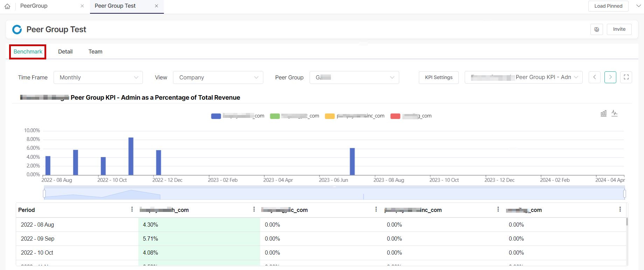644x270 pixels.
Task: Close the Peer Group Test tab
Action: (157, 6)
